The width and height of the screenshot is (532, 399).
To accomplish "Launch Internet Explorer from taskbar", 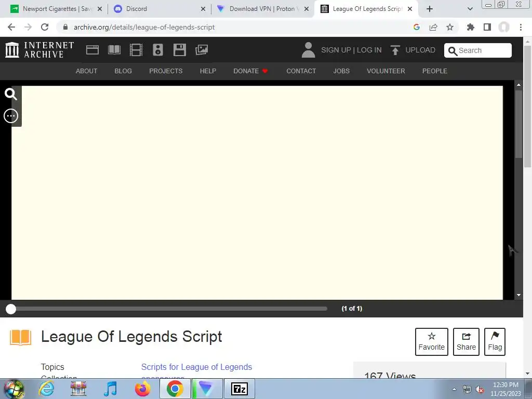I will [46, 389].
